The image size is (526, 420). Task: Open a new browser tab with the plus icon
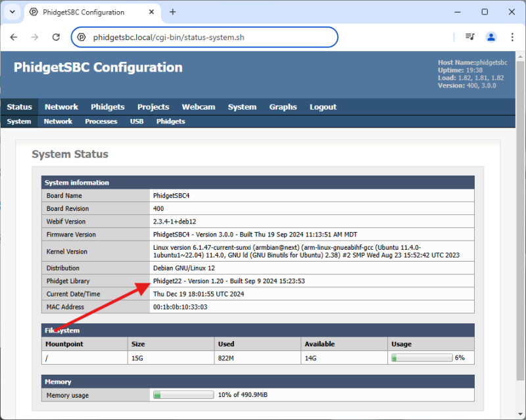(172, 11)
